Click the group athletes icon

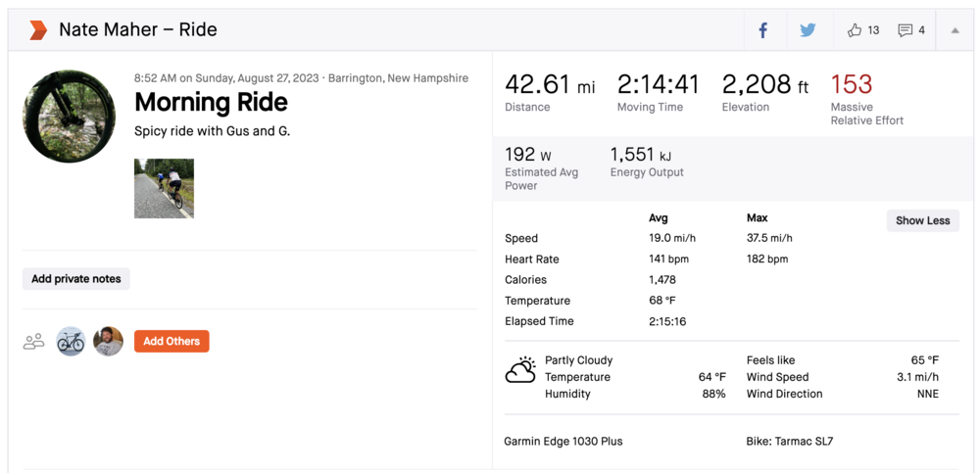(x=34, y=342)
